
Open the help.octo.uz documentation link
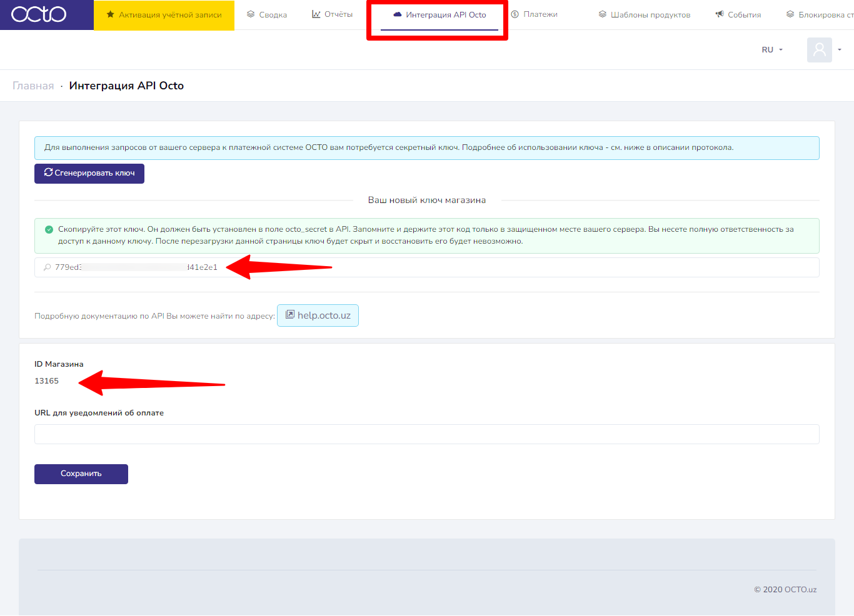click(x=318, y=315)
